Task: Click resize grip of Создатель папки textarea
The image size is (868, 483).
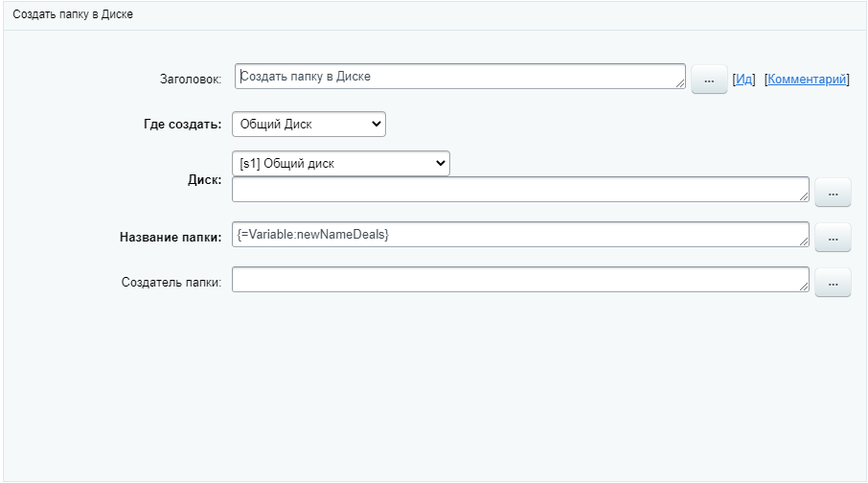Action: pos(805,286)
